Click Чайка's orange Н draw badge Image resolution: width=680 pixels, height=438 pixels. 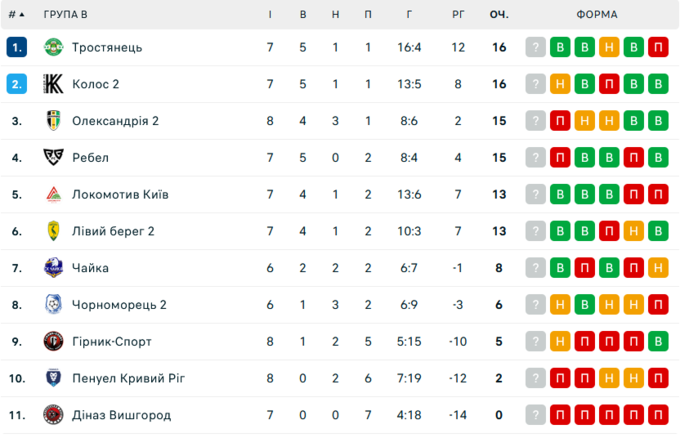click(657, 268)
